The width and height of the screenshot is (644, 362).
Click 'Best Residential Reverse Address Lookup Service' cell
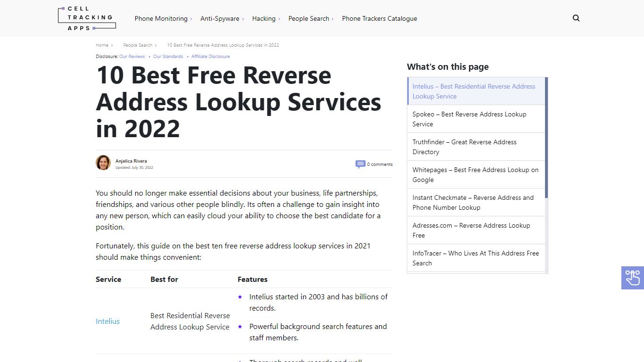[190, 321]
